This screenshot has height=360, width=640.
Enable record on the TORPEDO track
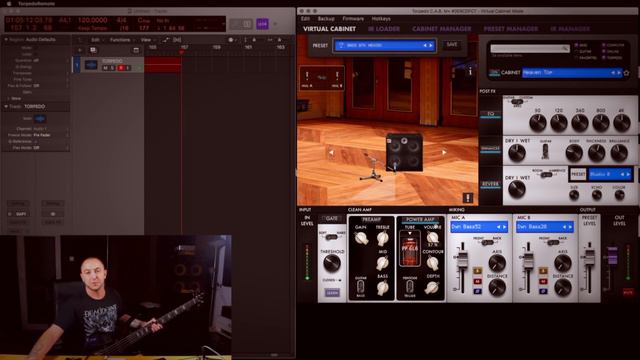pyautogui.click(x=120, y=68)
